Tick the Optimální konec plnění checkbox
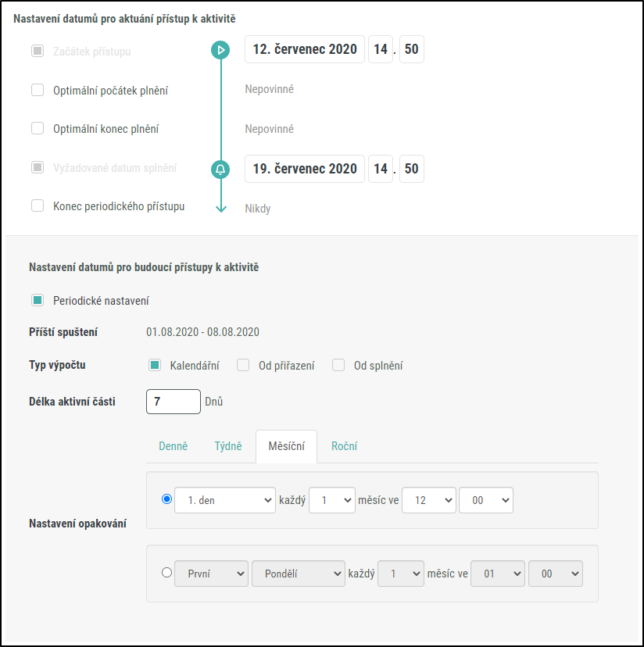The height and width of the screenshot is (647, 644). [x=38, y=129]
